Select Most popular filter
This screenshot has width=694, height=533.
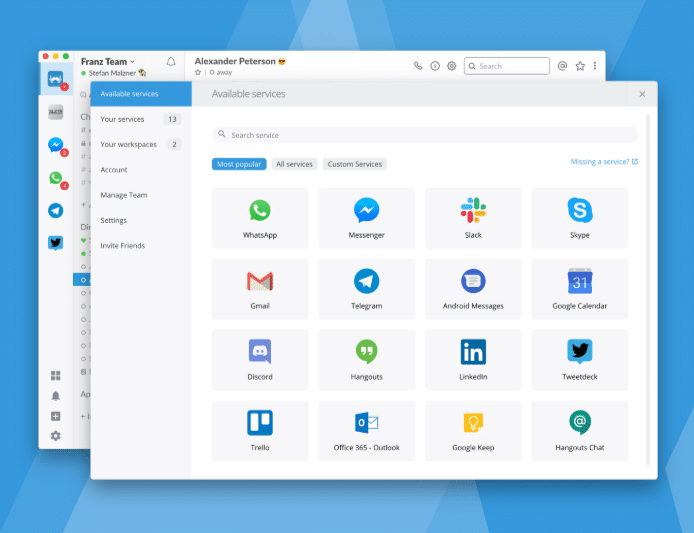[239, 164]
